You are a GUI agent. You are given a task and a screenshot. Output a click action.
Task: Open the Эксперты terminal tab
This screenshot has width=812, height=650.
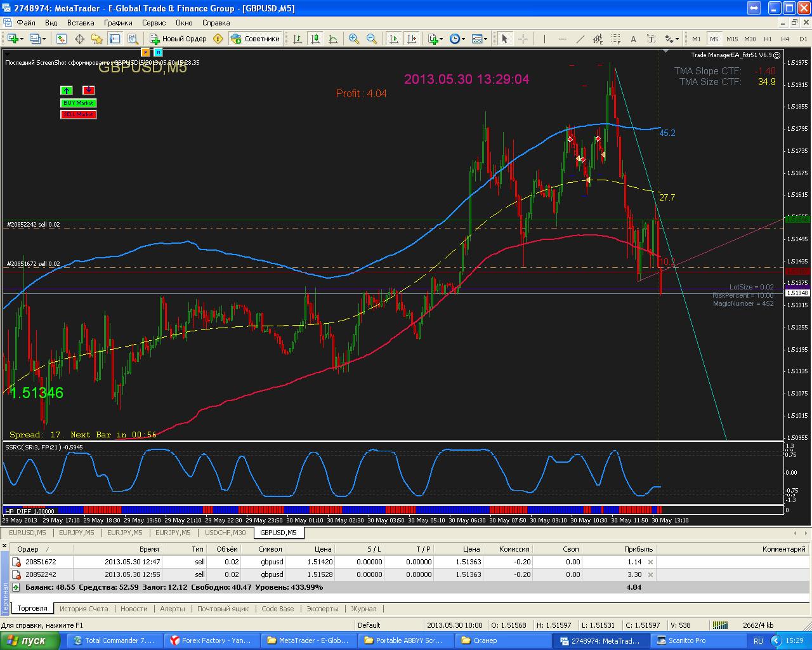[322, 608]
